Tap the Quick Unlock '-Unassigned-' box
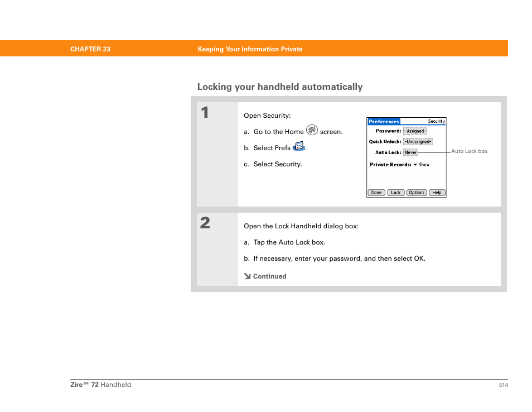Screen dimensions: 532x412 tap(418, 142)
